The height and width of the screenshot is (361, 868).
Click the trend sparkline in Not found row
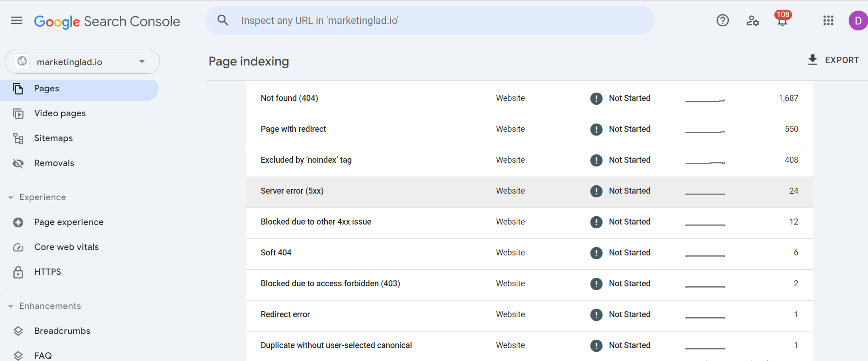tap(705, 100)
